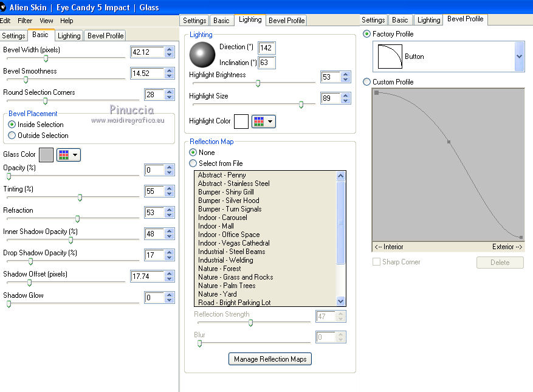
Task: Select 'Bumper - Silver Hood' reflection map
Action: [x=229, y=201]
